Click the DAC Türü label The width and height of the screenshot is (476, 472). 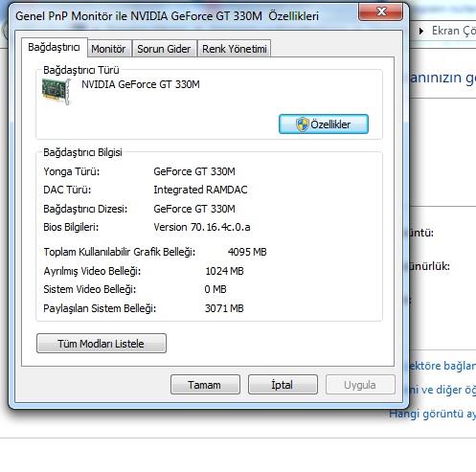click(x=67, y=190)
